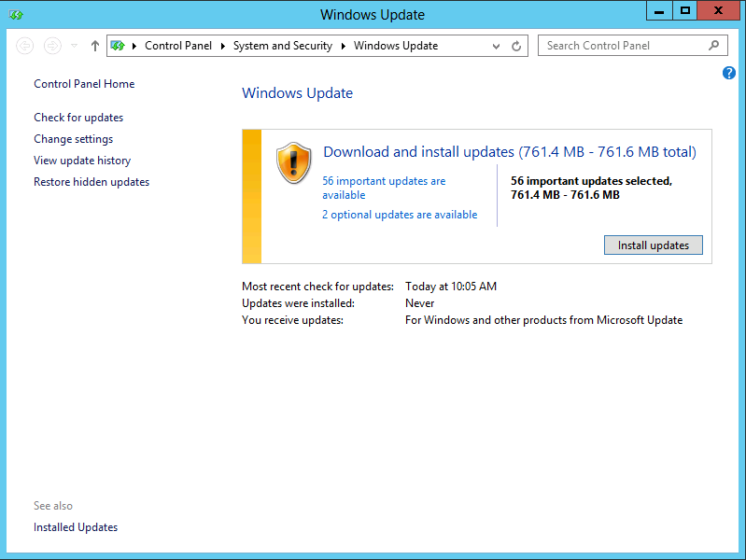
Task: Open 56 important updates are available link
Action: (x=384, y=188)
